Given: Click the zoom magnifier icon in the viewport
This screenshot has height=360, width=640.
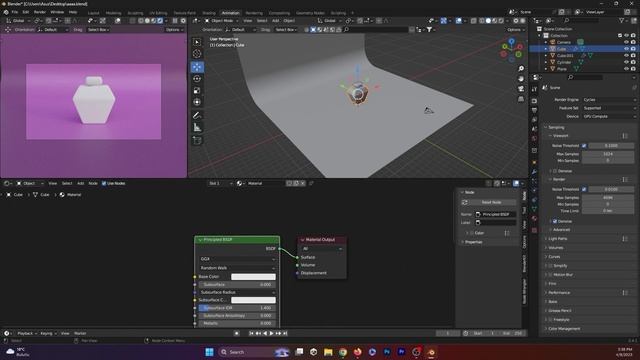Looking at the screenshot, I should pos(521,69).
